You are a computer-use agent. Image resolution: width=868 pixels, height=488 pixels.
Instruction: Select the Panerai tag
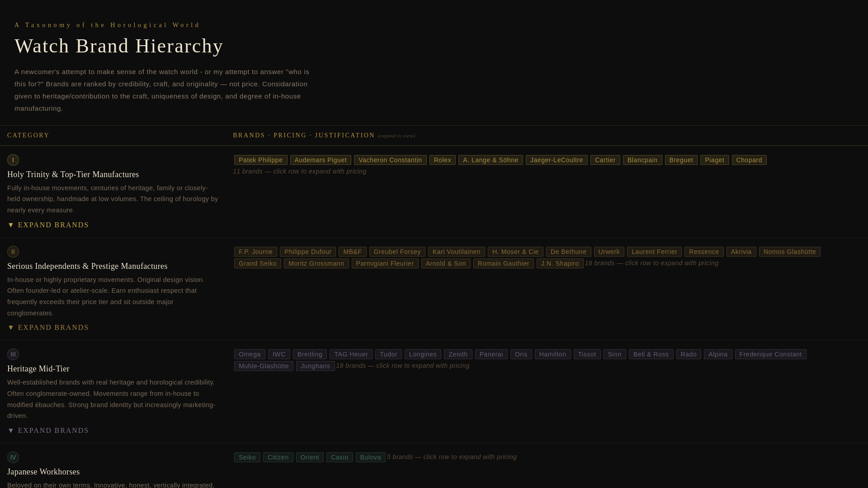(491, 354)
